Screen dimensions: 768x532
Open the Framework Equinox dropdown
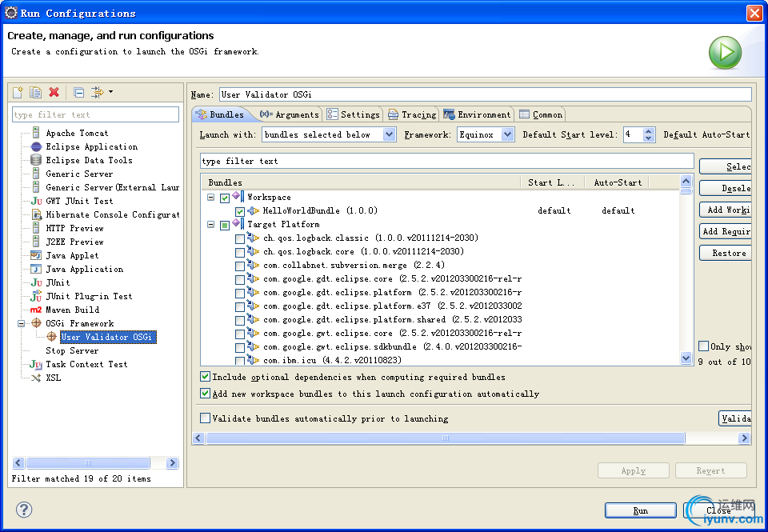508,134
